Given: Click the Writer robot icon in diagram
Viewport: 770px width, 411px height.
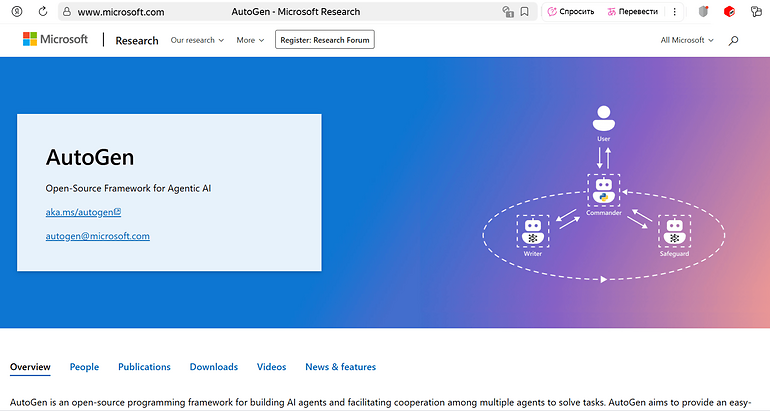Looking at the screenshot, I should 533,231.
